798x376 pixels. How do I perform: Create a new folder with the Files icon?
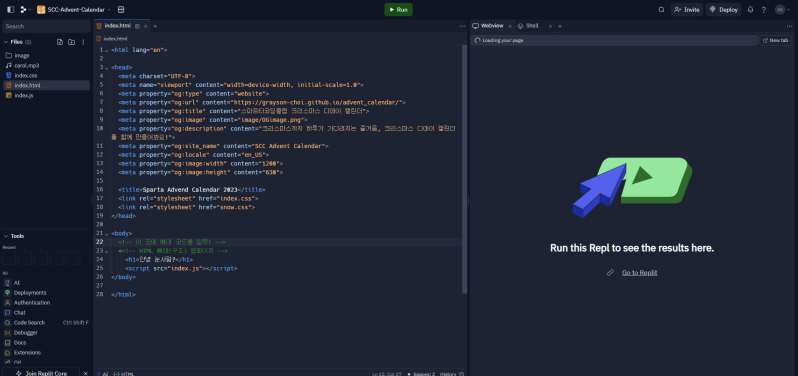click(x=71, y=42)
